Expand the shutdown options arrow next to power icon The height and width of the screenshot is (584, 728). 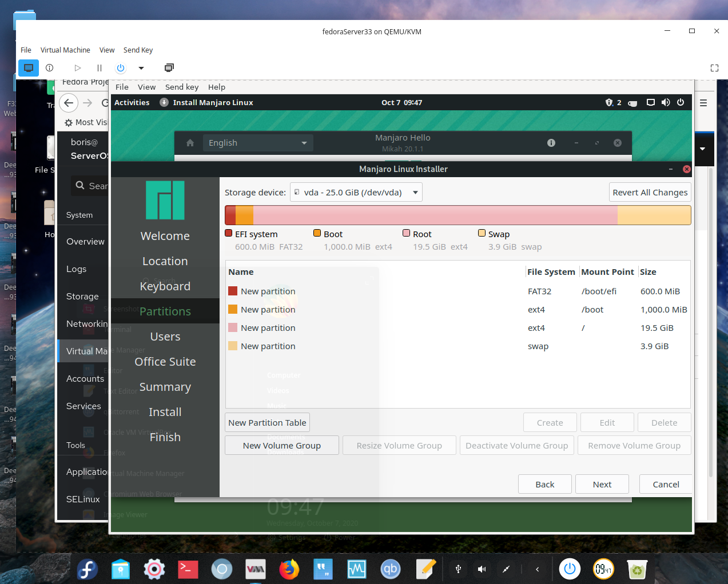coord(141,68)
